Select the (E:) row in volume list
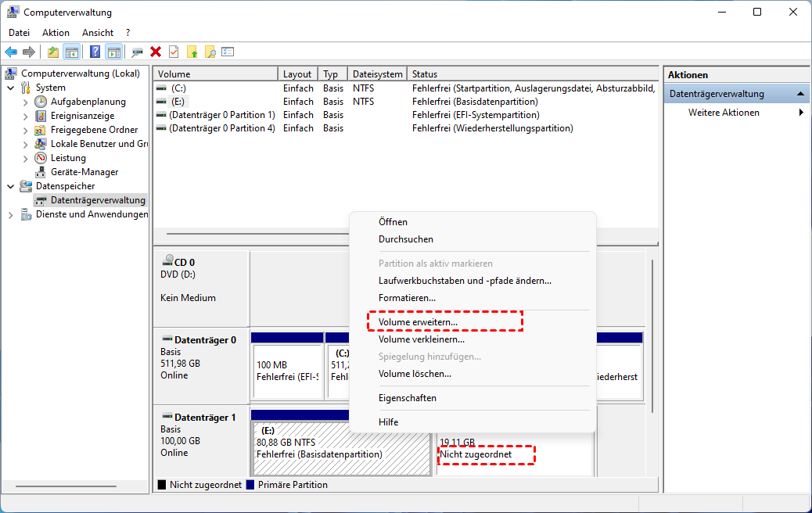The height and width of the screenshot is (513, 812). click(x=405, y=102)
